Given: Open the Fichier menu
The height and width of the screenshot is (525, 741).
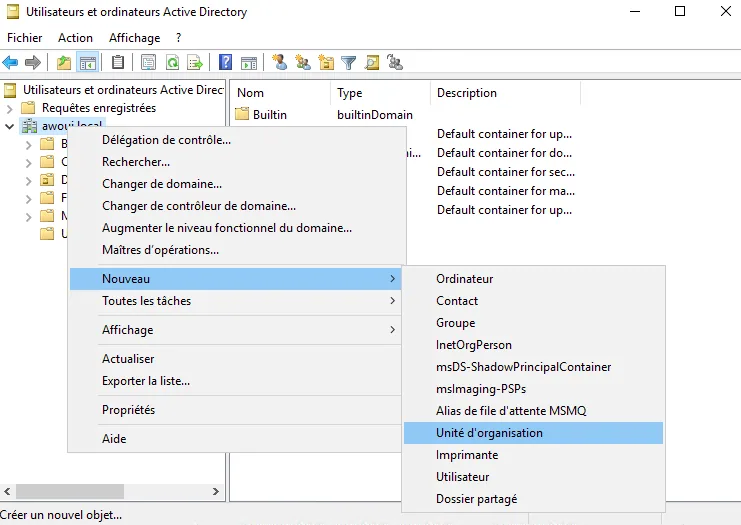Looking at the screenshot, I should [25, 38].
